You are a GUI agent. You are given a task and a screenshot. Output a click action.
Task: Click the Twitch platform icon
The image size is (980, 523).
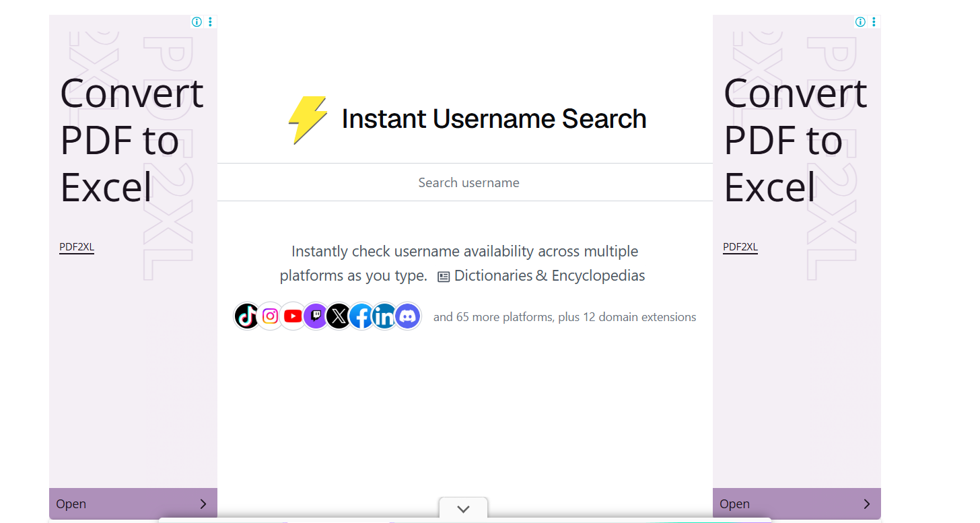click(x=316, y=316)
